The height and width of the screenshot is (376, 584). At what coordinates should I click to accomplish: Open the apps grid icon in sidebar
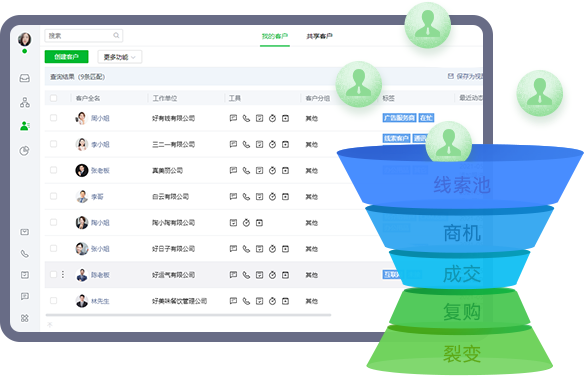tap(25, 318)
